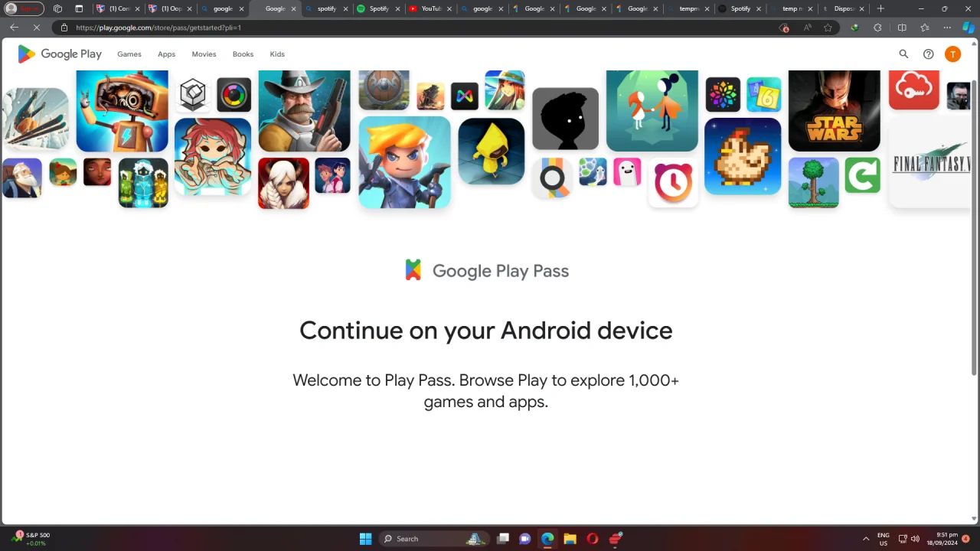This screenshot has width=980, height=551.
Task: Open the round viking shield game icon
Action: [384, 90]
